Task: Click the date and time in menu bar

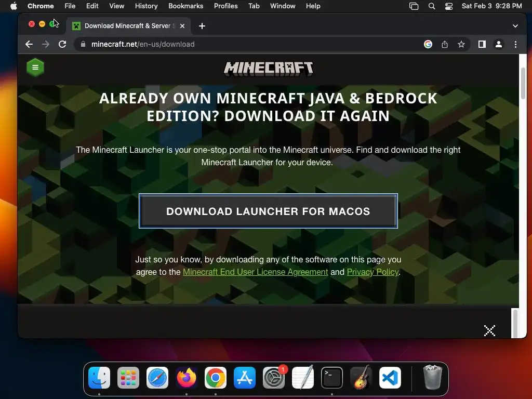Action: [x=491, y=6]
